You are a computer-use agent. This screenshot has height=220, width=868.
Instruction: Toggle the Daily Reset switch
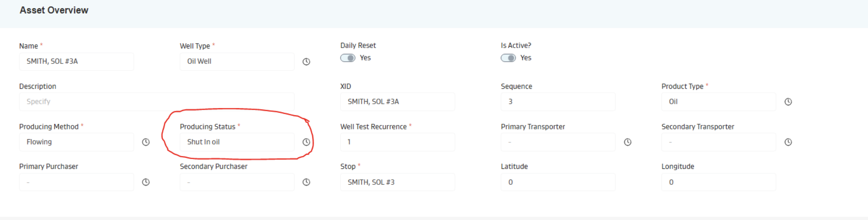[348, 58]
